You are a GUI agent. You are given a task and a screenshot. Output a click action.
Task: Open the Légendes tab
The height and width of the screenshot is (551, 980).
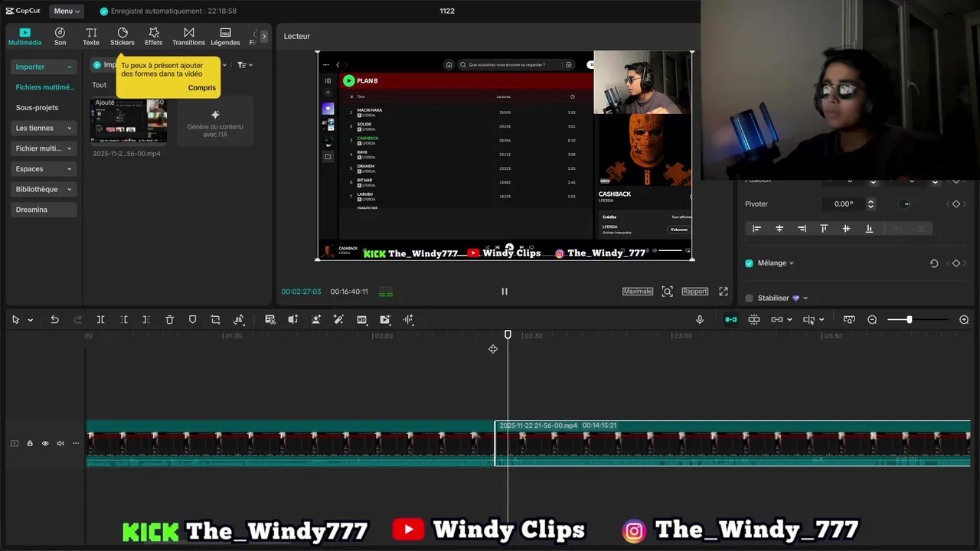tap(225, 36)
